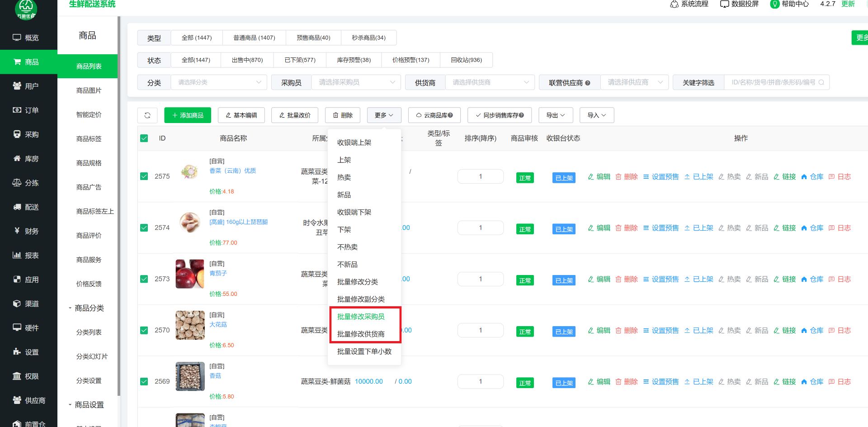Open the 请选择供货商 supplier dropdown

[x=490, y=82]
